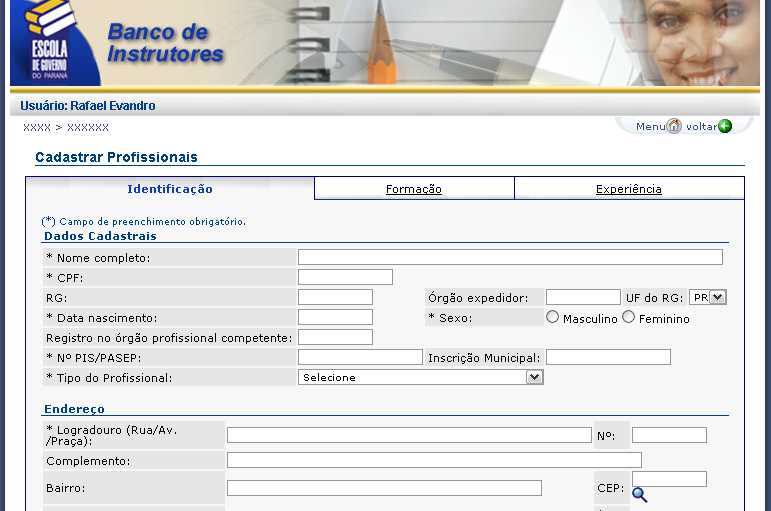Click the green voltar arrow icon
This screenshot has height=511, width=771.
point(725,126)
